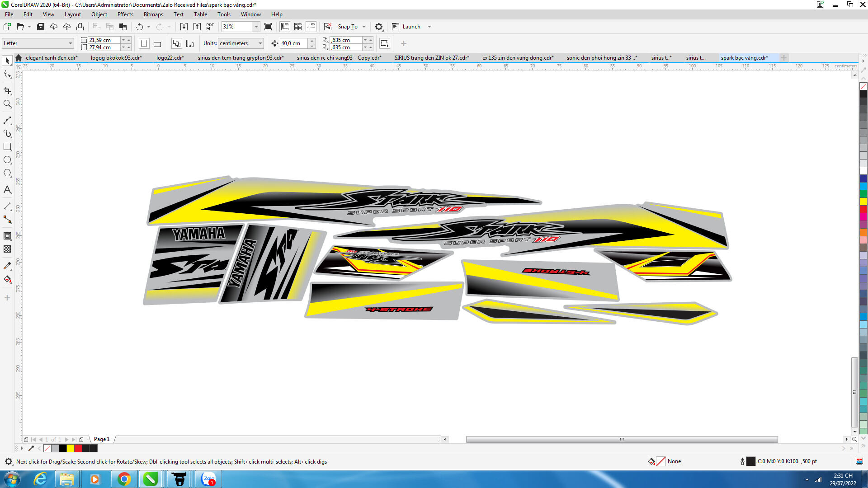
Task: Open the Object menu
Action: coord(99,14)
